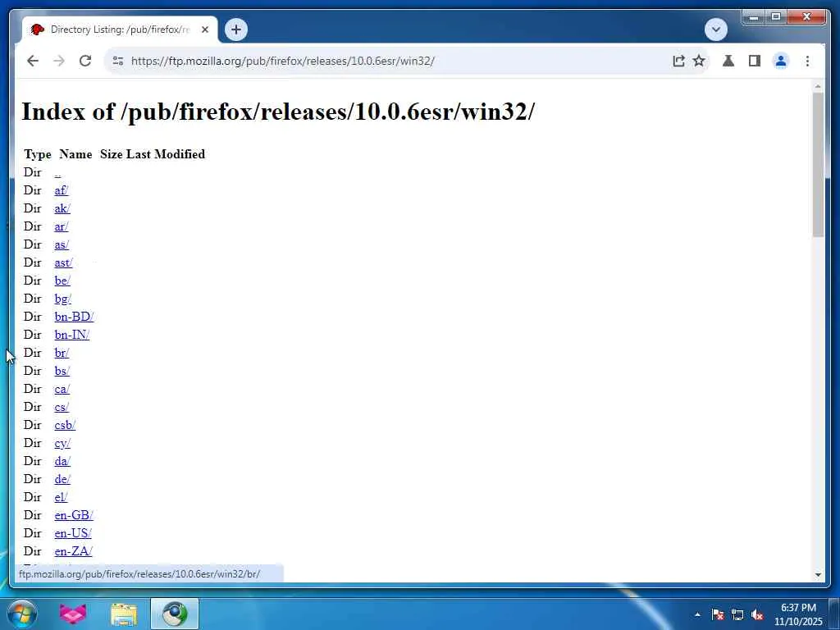The image size is (840, 630).
Task: Open the parent directory '..' link
Action: [57, 172]
